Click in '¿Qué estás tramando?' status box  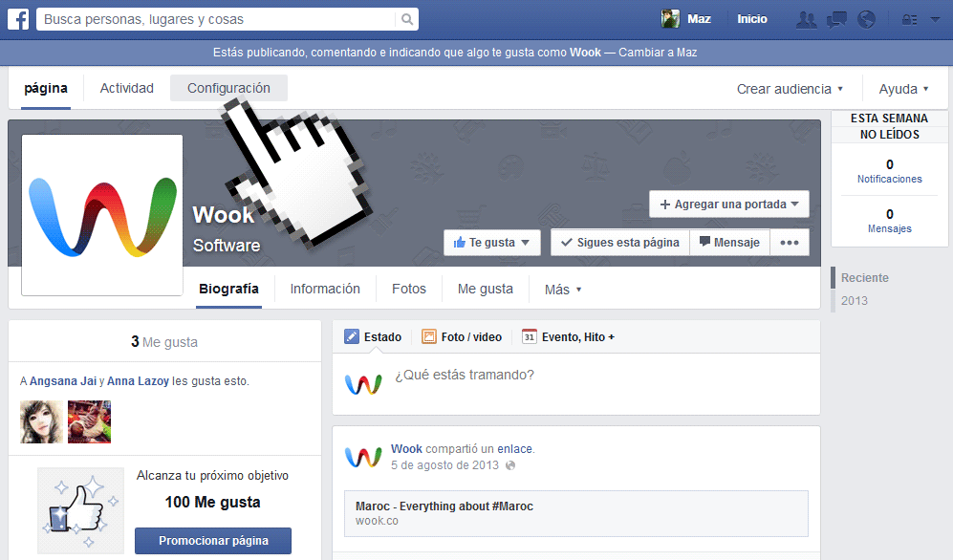[x=576, y=384]
